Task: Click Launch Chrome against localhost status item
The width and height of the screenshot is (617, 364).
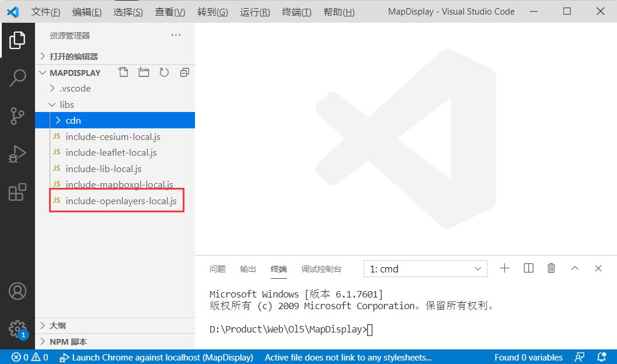Action: (156, 358)
